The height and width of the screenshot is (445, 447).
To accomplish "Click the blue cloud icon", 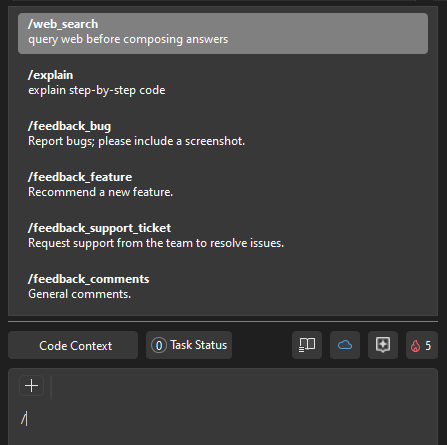I will click(x=345, y=345).
